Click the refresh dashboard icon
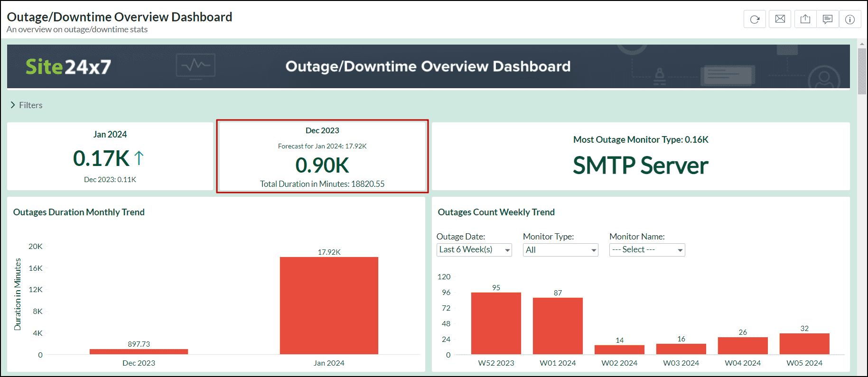 point(755,19)
